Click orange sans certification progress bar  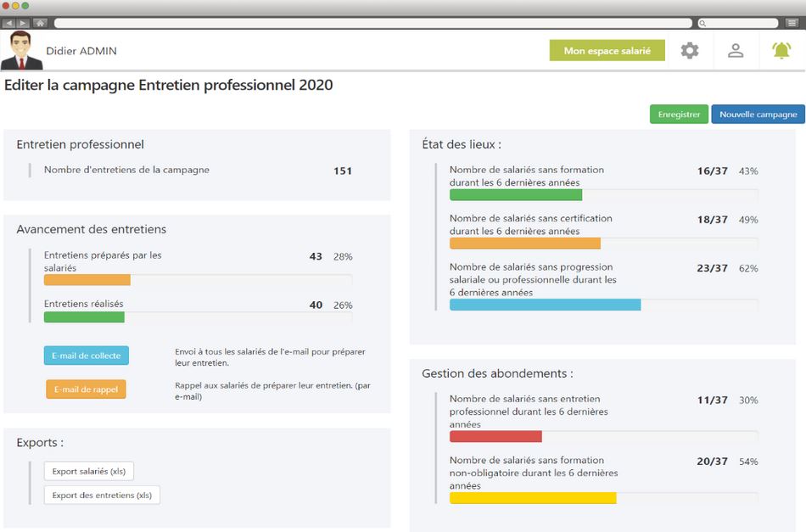click(x=525, y=244)
